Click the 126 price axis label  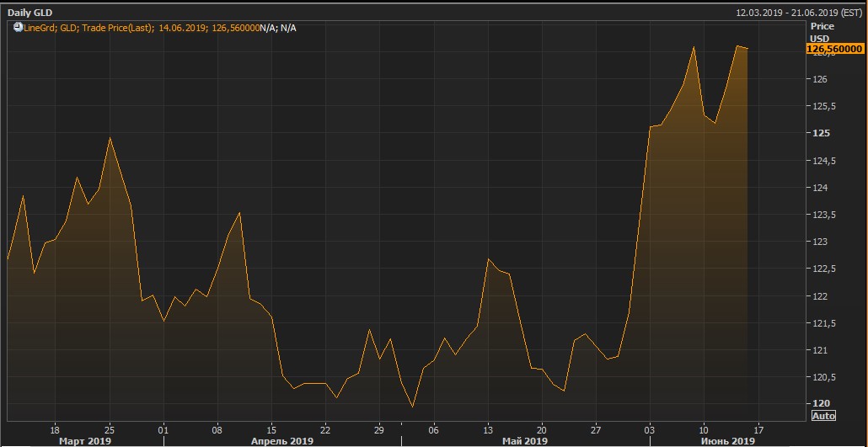(819, 79)
